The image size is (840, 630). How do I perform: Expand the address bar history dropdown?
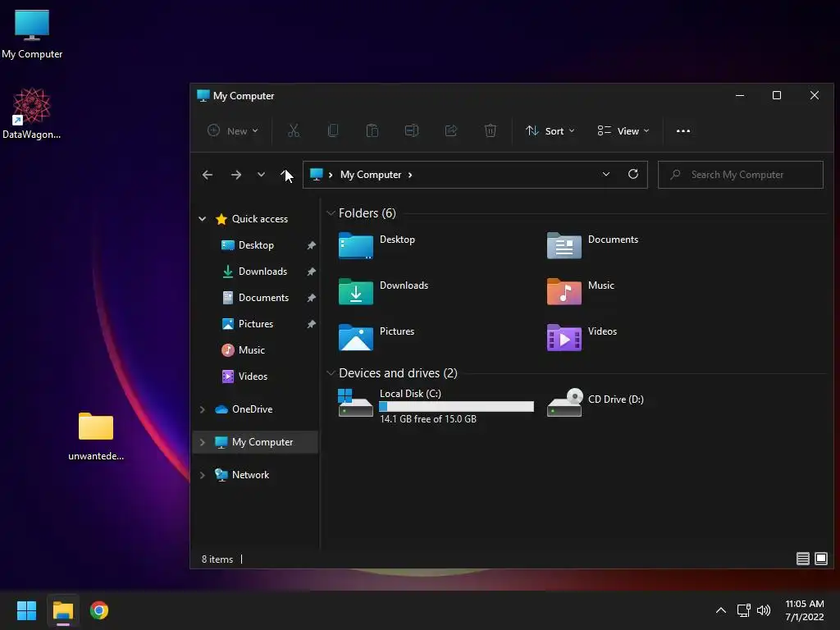(606, 174)
